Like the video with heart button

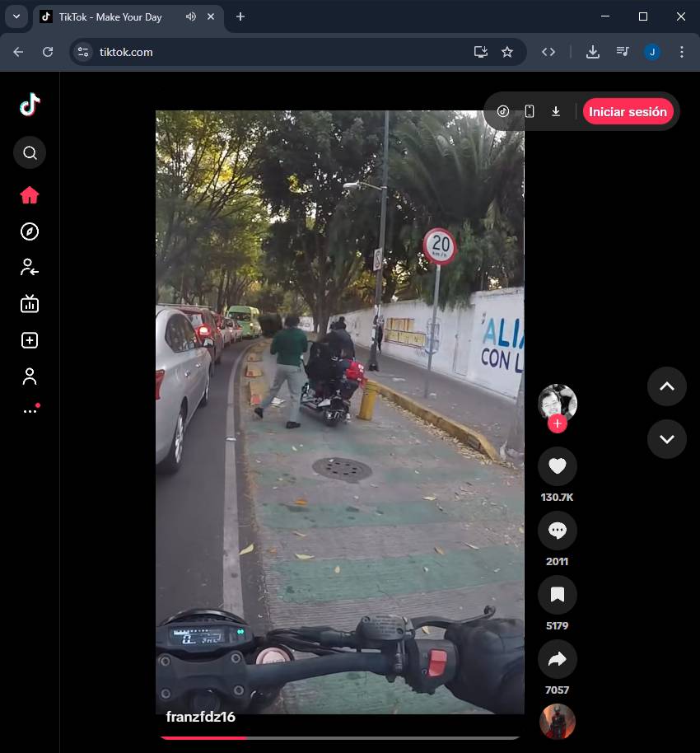[557, 466]
